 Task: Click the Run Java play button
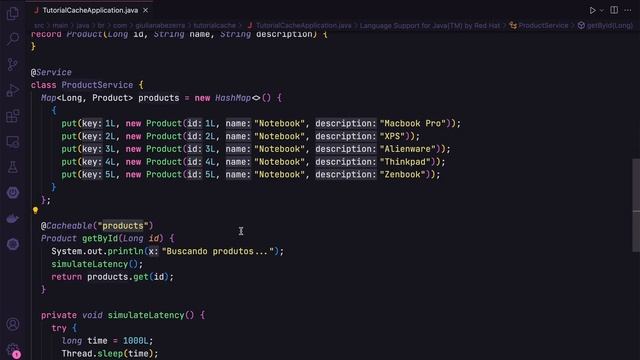pyautogui.click(x=592, y=10)
